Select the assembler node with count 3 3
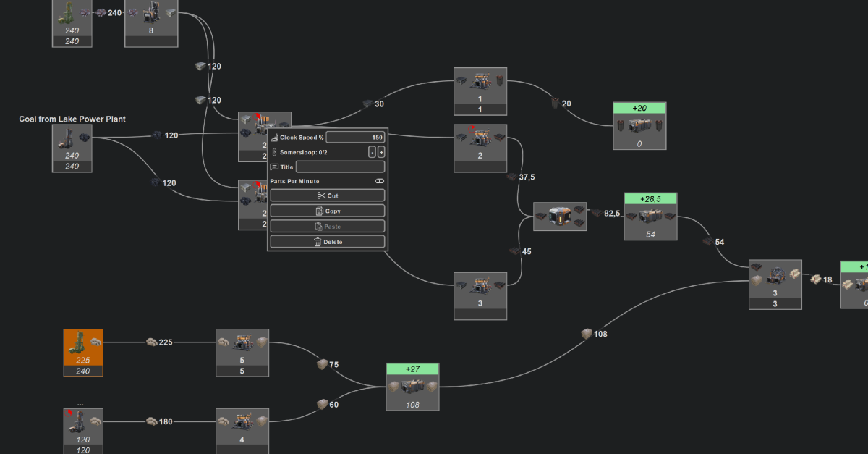 tap(775, 284)
